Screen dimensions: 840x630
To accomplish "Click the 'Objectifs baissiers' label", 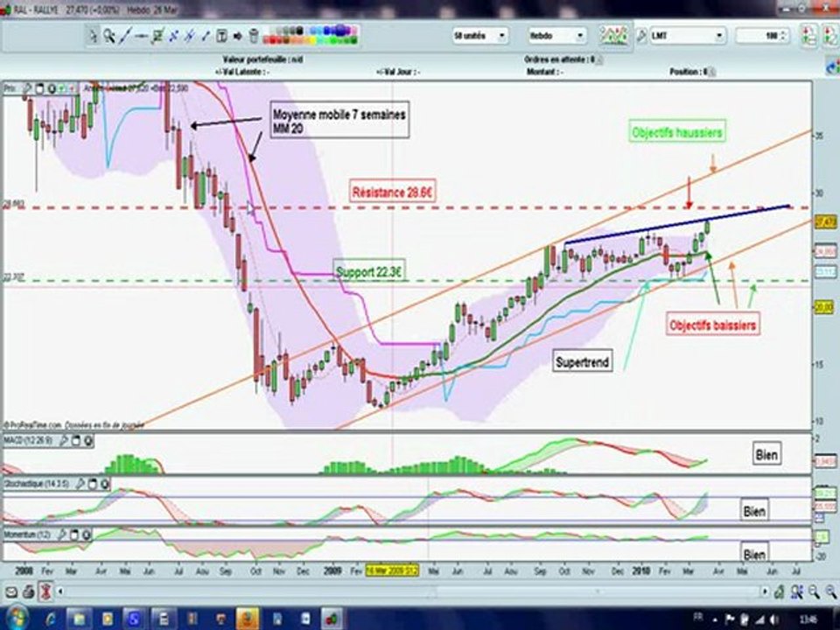I will 713,325.
